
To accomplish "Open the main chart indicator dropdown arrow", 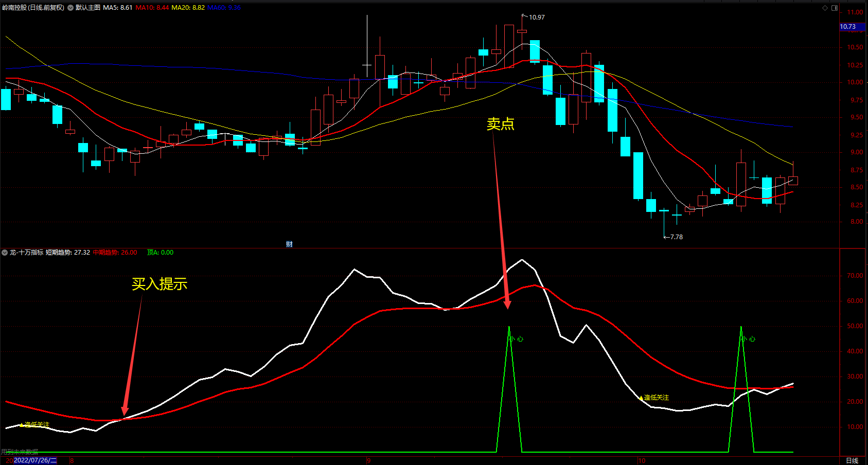I will point(70,8).
